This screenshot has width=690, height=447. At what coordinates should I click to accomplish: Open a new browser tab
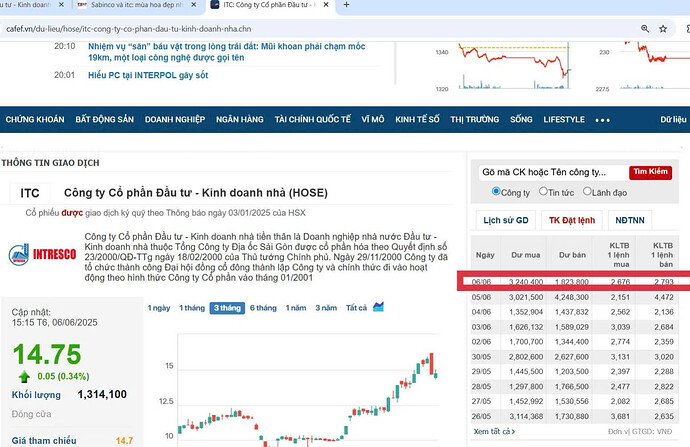[x=346, y=5]
